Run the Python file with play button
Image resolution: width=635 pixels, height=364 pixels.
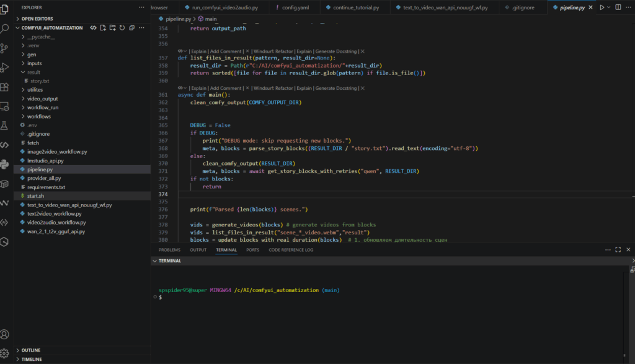[601, 7]
